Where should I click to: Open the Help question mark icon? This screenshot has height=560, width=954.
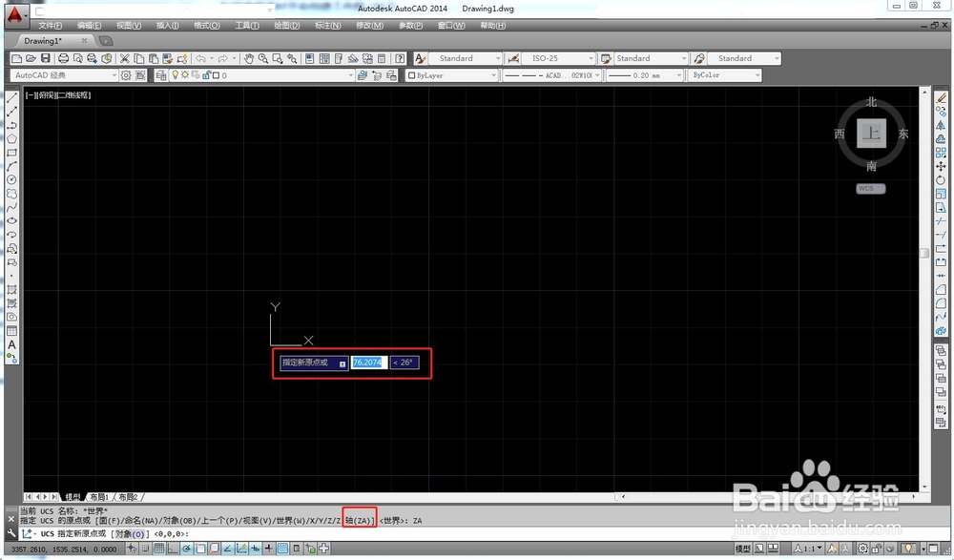[x=400, y=58]
